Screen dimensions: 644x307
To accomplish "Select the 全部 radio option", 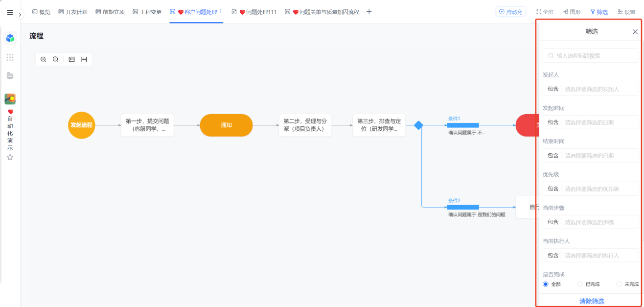I will [546, 284].
